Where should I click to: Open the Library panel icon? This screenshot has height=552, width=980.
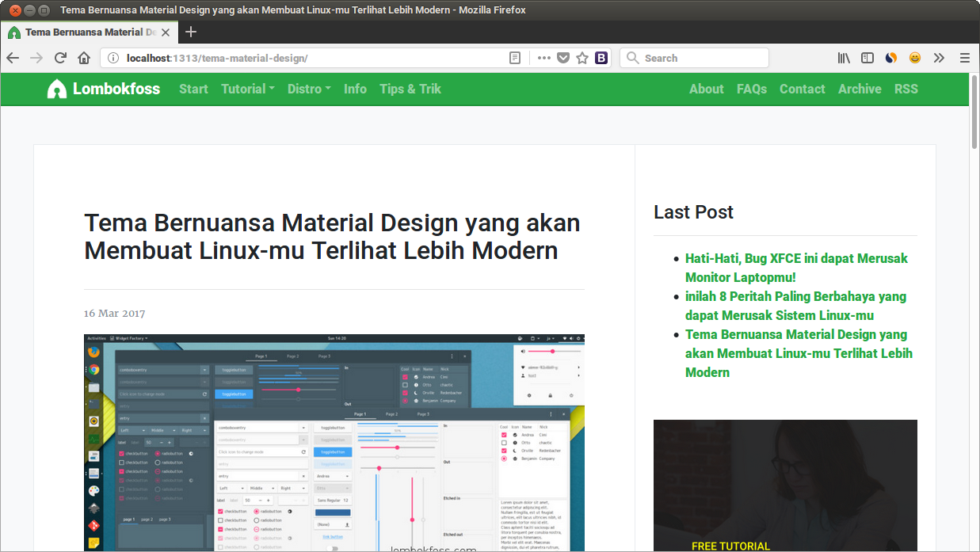(x=844, y=57)
